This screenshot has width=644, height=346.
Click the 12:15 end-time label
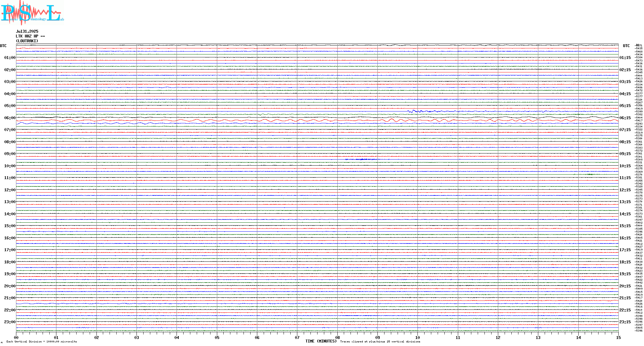625,190
